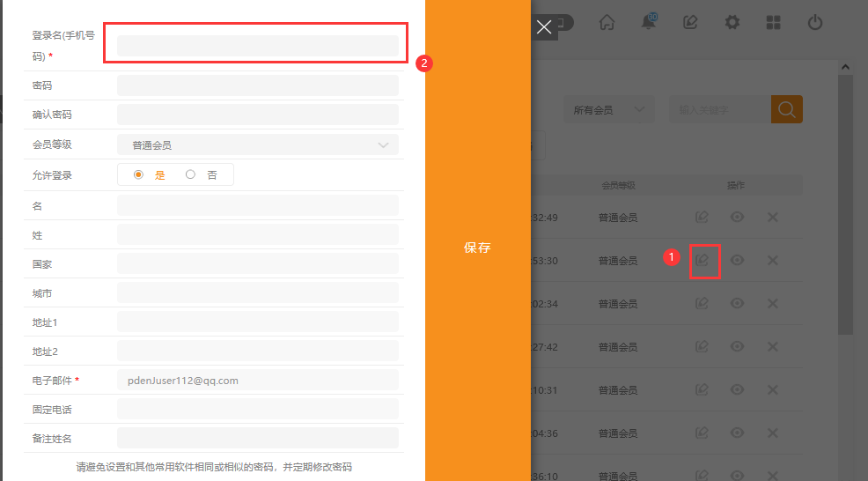Edit the member row timed 02:34
Viewport: 868px width, 481px height.
[x=702, y=304]
